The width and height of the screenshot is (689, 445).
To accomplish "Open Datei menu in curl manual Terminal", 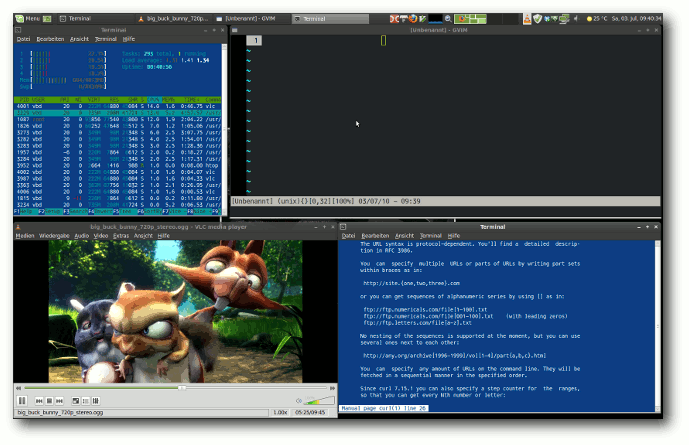I will point(348,236).
